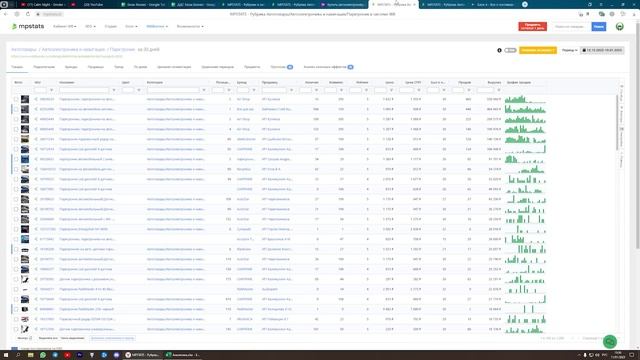Switch to the Подкатегории tab

44,67
